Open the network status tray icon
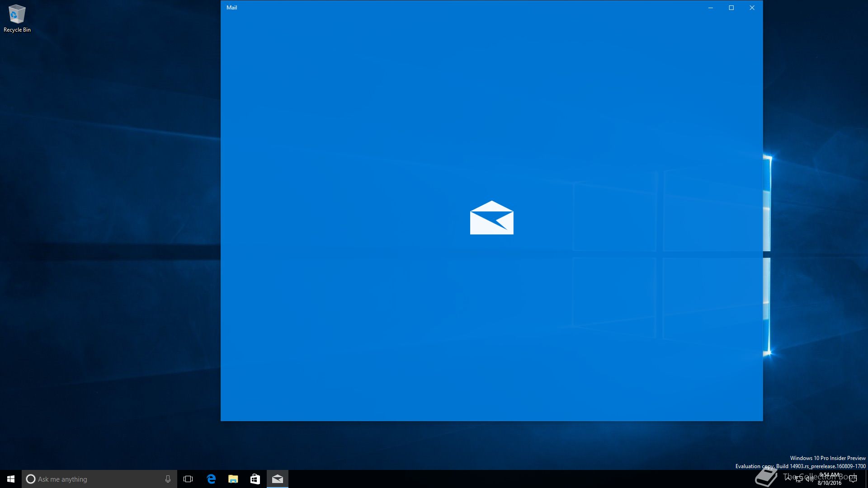 pos(799,479)
